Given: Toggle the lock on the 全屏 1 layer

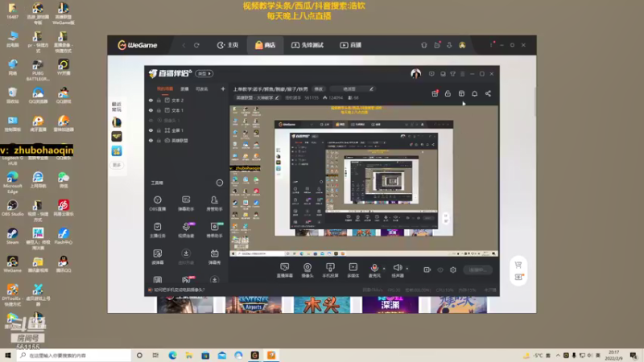Looking at the screenshot, I should click(159, 130).
